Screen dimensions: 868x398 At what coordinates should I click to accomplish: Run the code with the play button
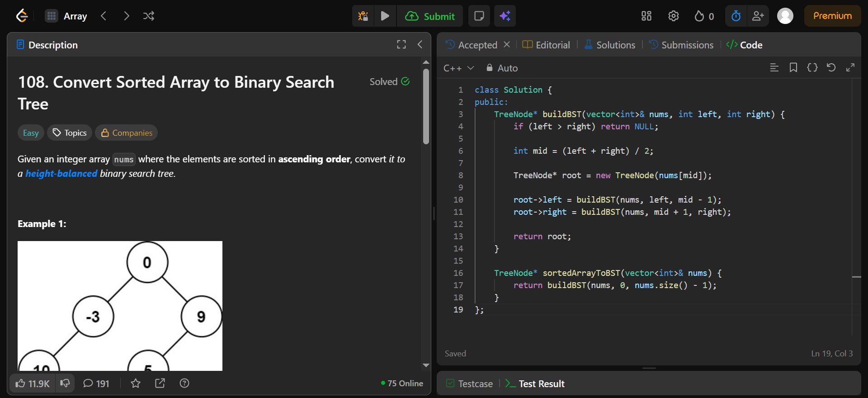pyautogui.click(x=385, y=16)
